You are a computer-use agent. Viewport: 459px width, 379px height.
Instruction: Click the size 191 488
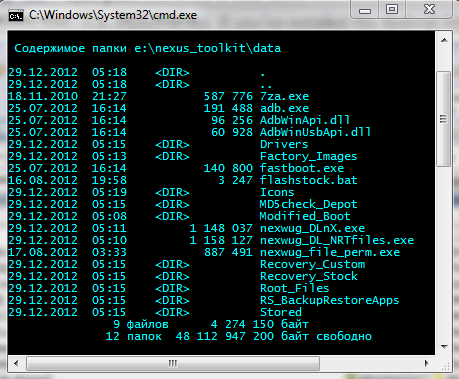pyautogui.click(x=228, y=108)
